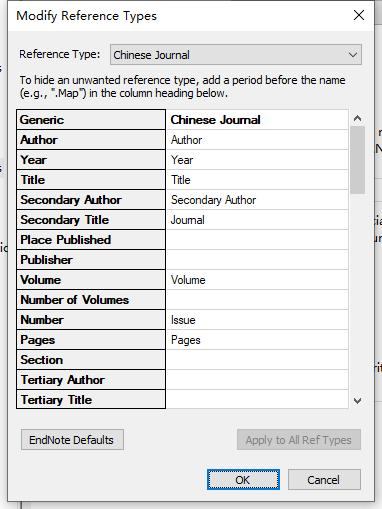The width and height of the screenshot is (382, 509).
Task: Click Apply to All Ref Types
Action: [299, 440]
